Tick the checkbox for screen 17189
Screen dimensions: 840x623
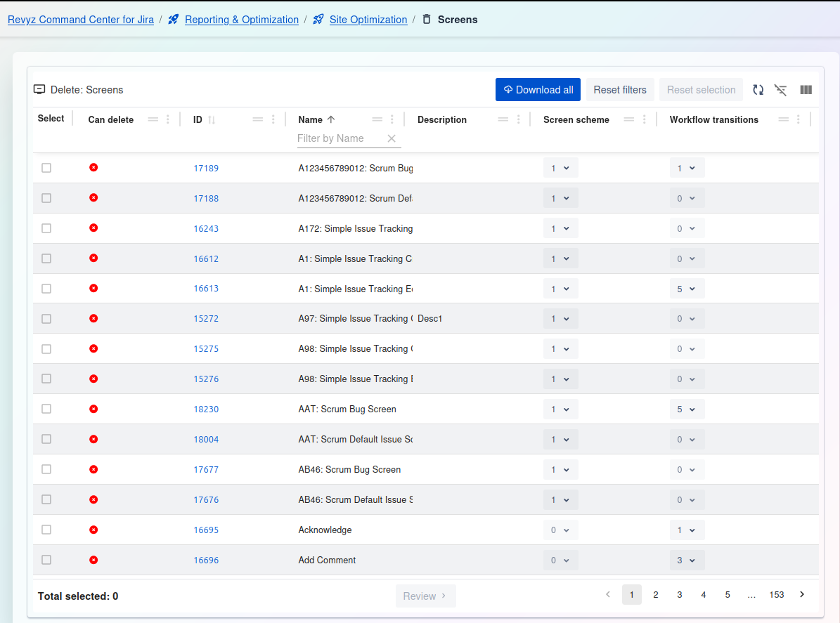pyautogui.click(x=46, y=168)
